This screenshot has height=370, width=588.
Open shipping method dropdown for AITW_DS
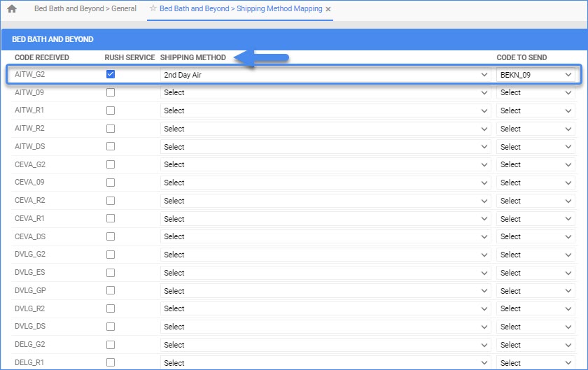tap(325, 147)
